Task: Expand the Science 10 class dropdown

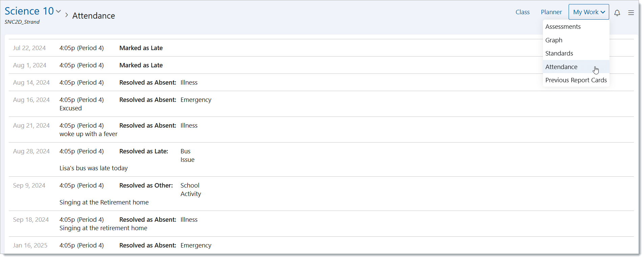Action: coord(58,12)
